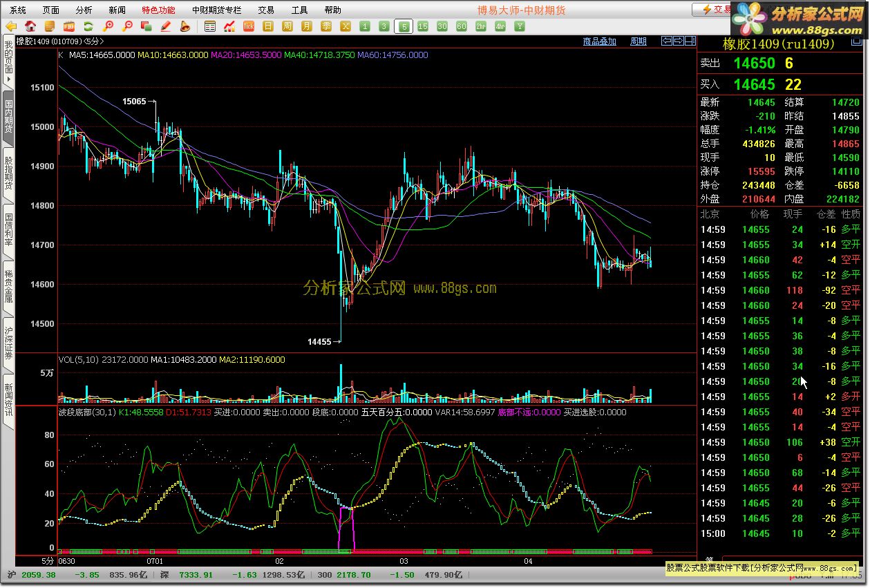The width and height of the screenshot is (870, 588).
Task: Open the 页面 menu
Action: pos(51,10)
